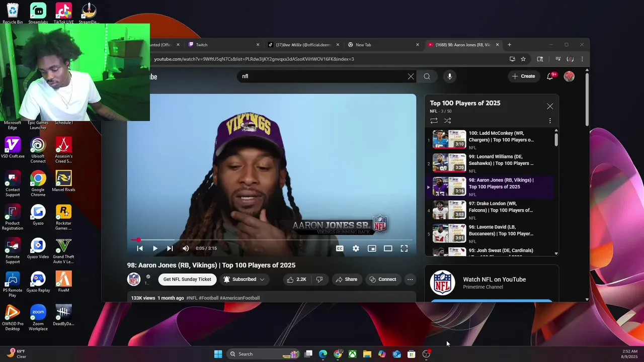Like the video with 2.2K likes
644x362 pixels.
tap(296, 280)
